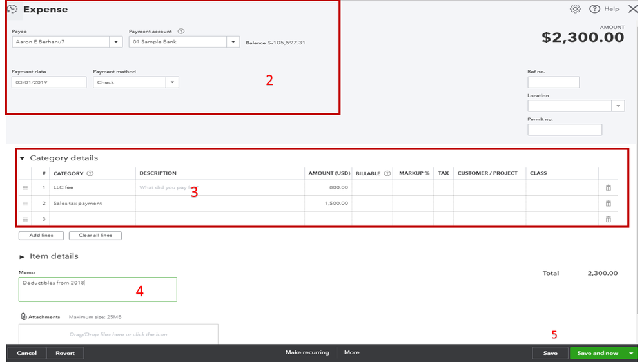
Task: Click Make recurring in the bottom bar
Action: tap(307, 352)
